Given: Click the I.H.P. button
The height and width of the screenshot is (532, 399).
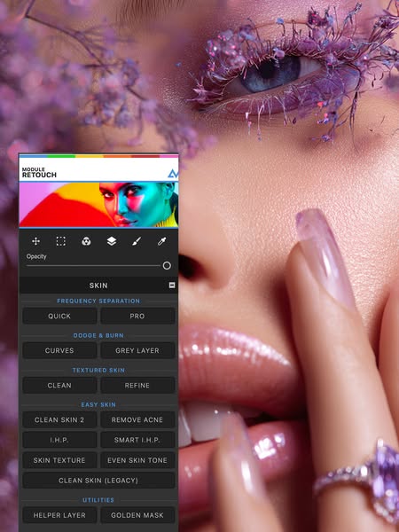Looking at the screenshot, I should pyautogui.click(x=59, y=440).
